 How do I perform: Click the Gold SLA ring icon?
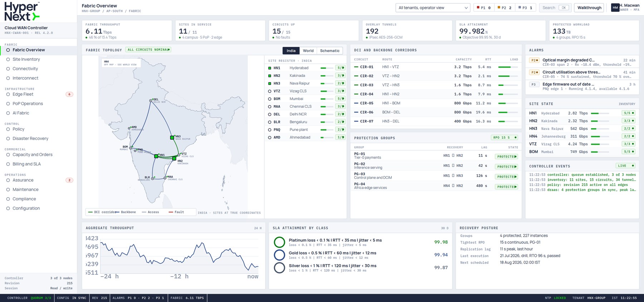(x=279, y=255)
